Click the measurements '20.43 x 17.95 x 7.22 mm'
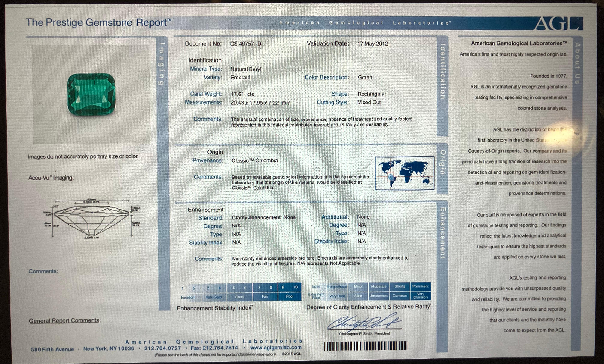This screenshot has width=604, height=364. pos(260,103)
